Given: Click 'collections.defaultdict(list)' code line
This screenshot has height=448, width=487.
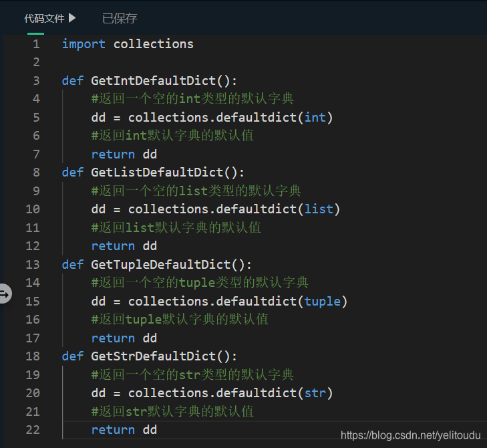Looking at the screenshot, I should coord(216,209).
